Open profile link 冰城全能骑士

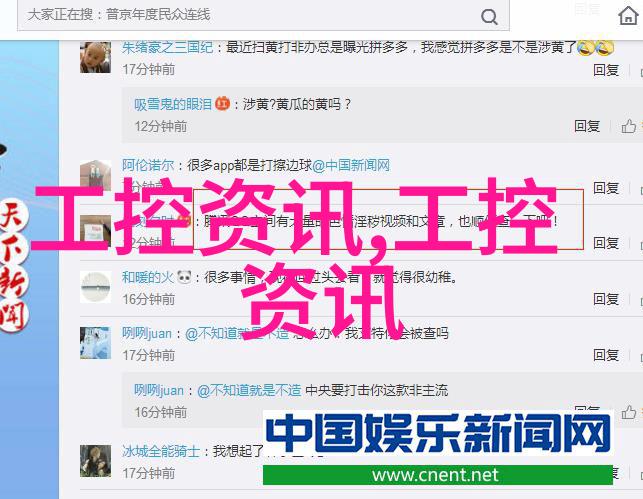pos(161,451)
